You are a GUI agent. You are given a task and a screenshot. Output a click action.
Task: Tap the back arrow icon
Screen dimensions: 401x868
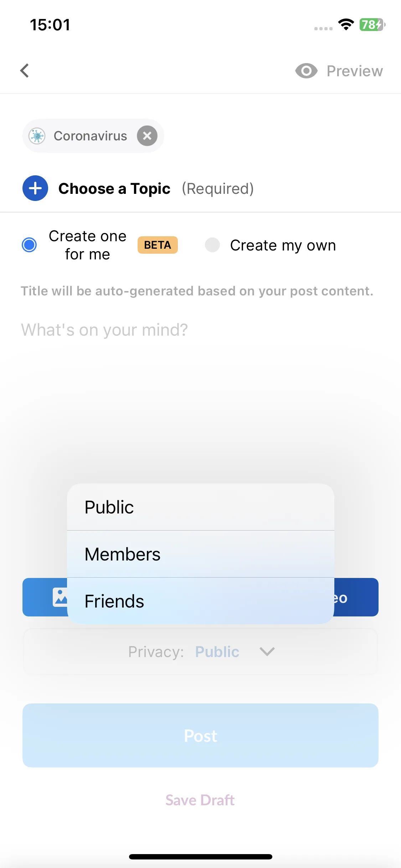click(25, 71)
